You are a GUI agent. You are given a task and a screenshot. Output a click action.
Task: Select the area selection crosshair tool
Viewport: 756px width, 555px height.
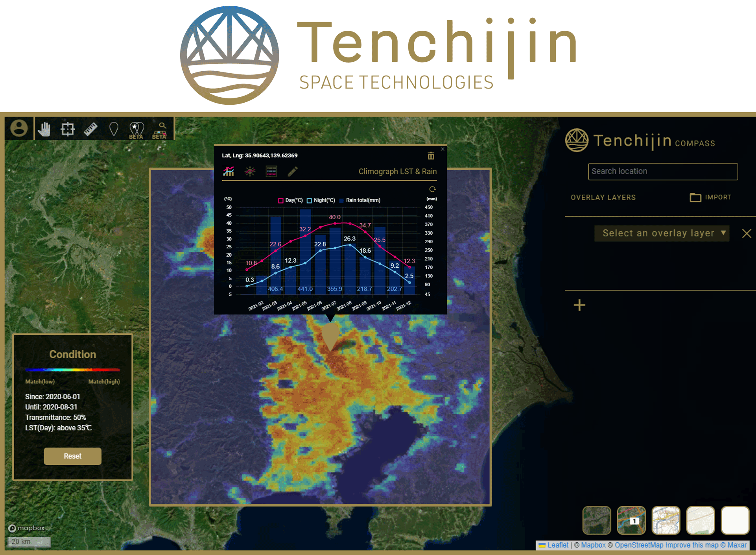click(x=67, y=129)
